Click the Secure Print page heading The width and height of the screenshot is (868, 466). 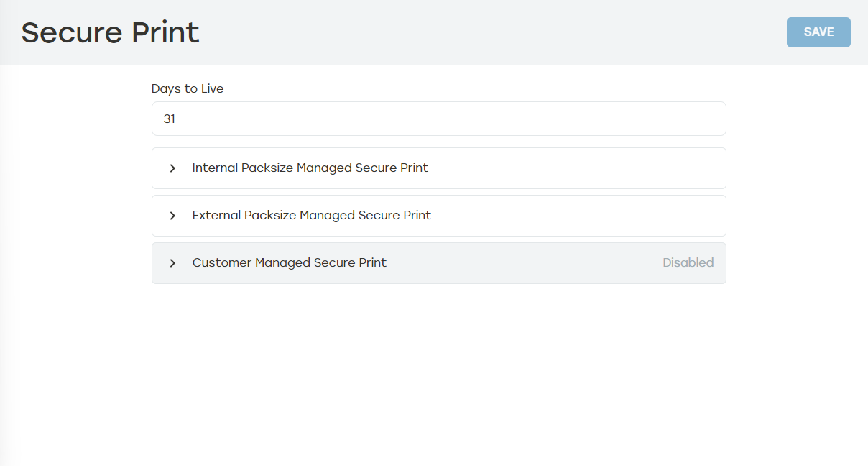pyautogui.click(x=110, y=33)
